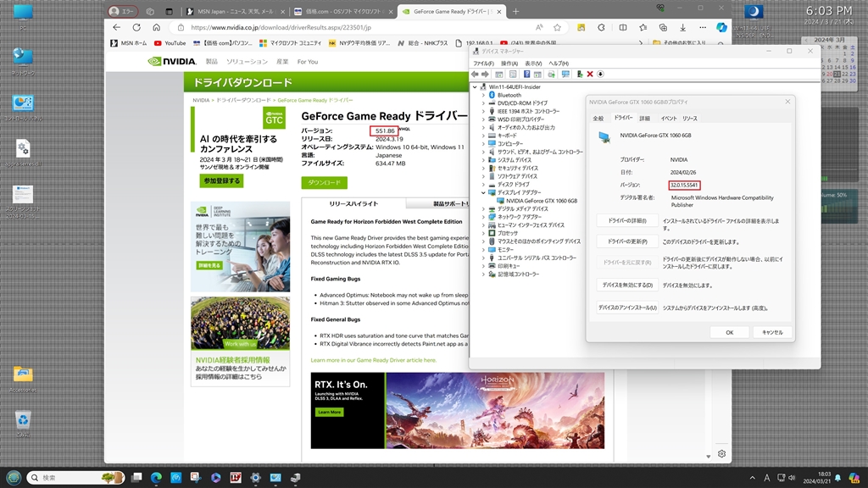This screenshot has width=868, height=488.
Task: Open Edge Settings and more ellipsis
Action: [x=703, y=27]
